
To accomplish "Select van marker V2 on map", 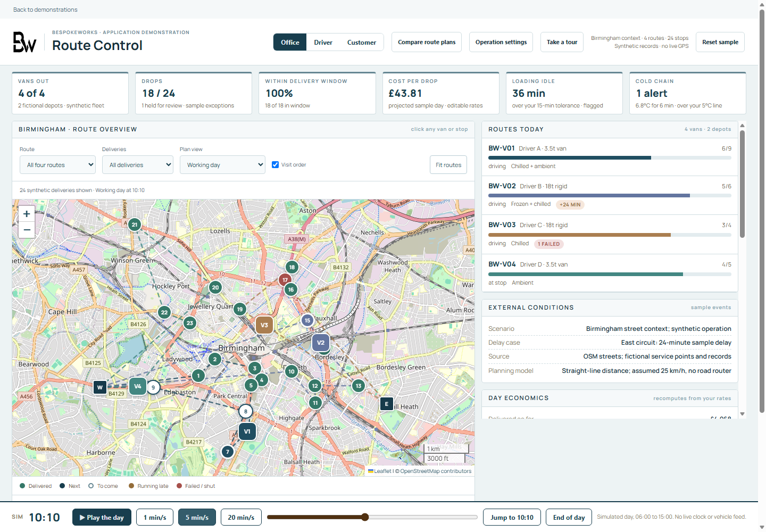I will 321,343.
